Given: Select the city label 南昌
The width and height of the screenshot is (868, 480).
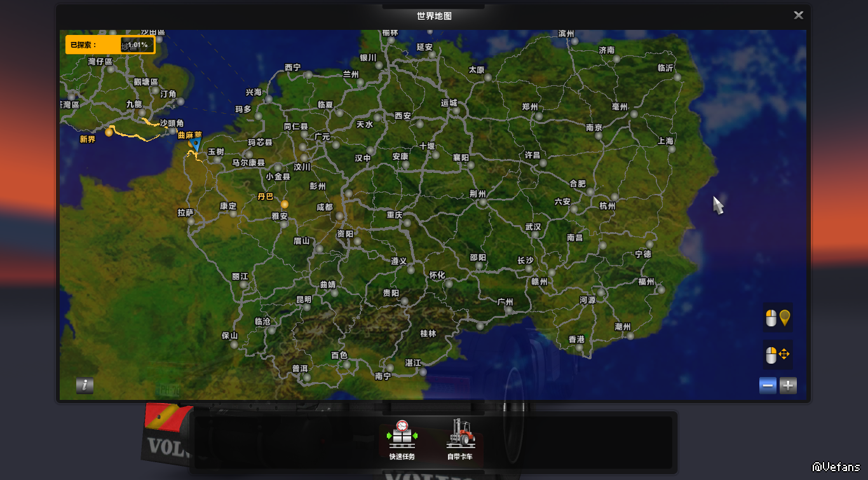Looking at the screenshot, I should coord(574,238).
